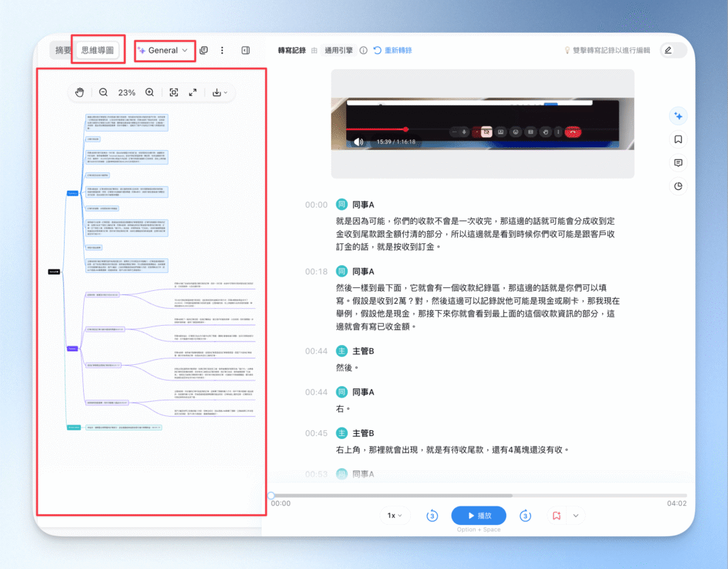Open the pie chart statistics icon in the sidebar
The height and width of the screenshot is (569, 728).
click(x=678, y=186)
